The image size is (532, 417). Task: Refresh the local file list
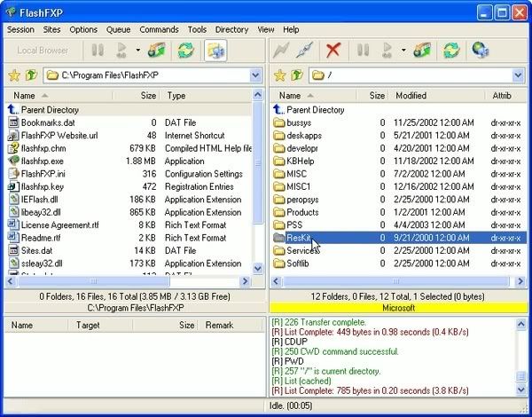pyautogui.click(x=186, y=51)
